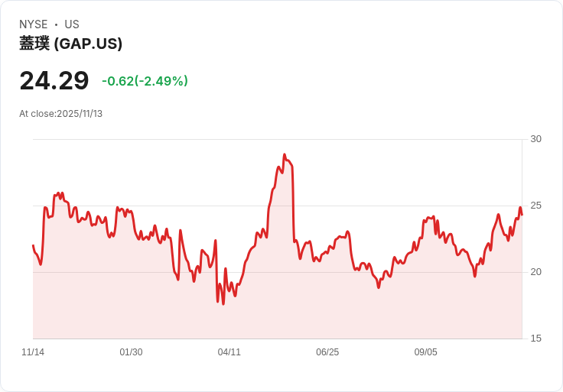Click the 09/05 date on x-axis
Viewport: 563px width, 392px height.
click(426, 352)
